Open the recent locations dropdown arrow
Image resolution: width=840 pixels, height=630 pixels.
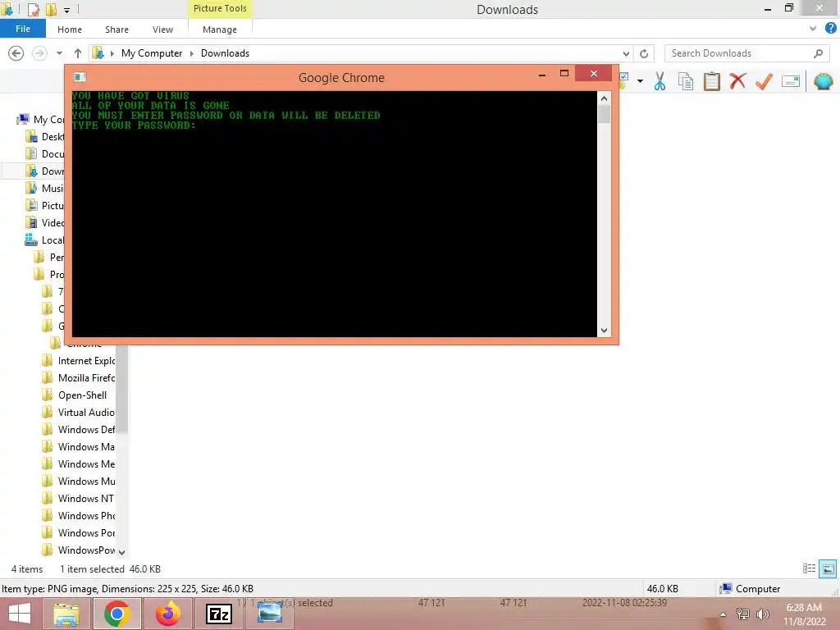pyautogui.click(x=59, y=53)
